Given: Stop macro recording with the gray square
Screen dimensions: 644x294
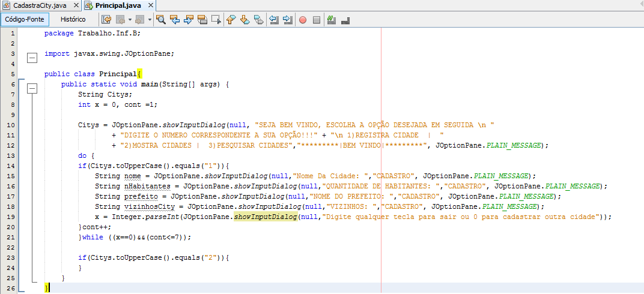Looking at the screenshot, I should click(x=316, y=19).
